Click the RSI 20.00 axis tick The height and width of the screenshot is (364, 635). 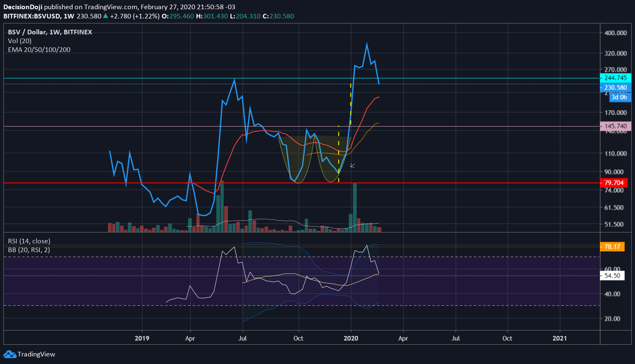coord(612,318)
